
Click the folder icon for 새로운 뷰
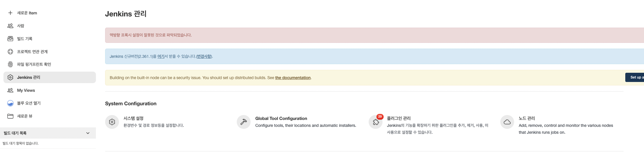(10, 116)
